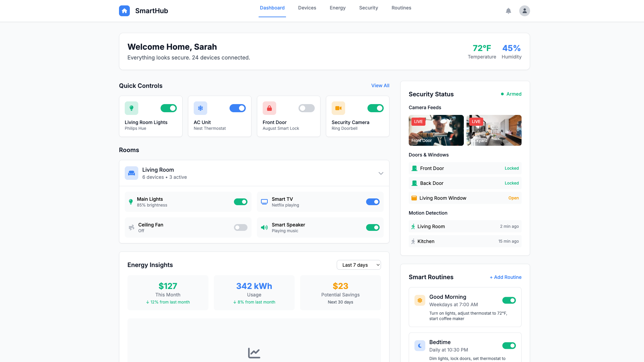Viewport: 644px width, 362px height.
Task: Select the Living Room Lights bulb icon
Action: point(131,108)
